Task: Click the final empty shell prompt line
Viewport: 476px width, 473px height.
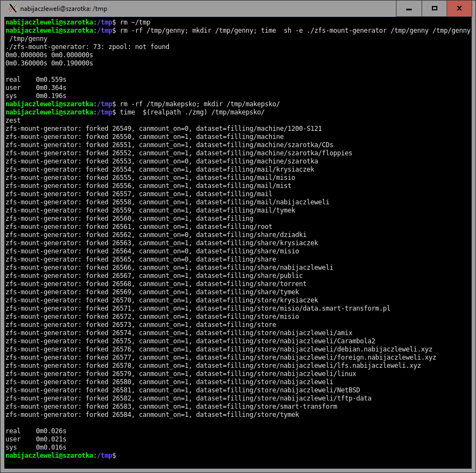Action: (60, 455)
